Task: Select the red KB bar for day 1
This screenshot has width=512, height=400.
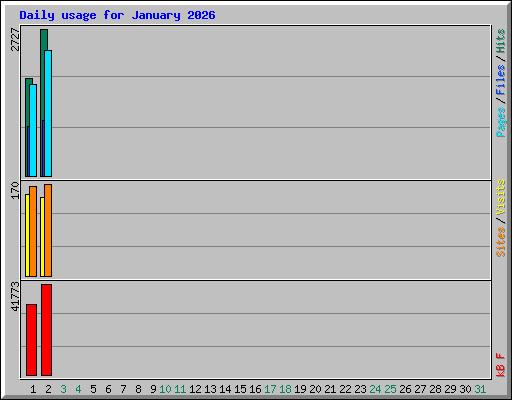Action: point(31,340)
